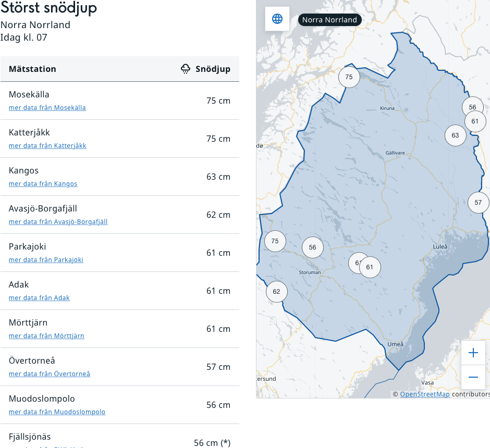This screenshot has height=448, width=490.
Task: Click the 56 marker above Storuman
Action: click(312, 247)
